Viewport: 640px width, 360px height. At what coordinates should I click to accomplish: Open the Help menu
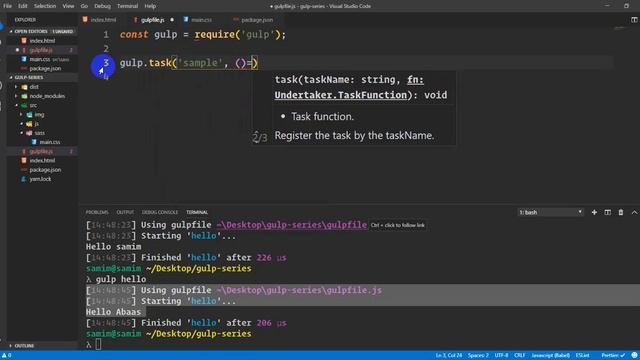tap(150, 6)
